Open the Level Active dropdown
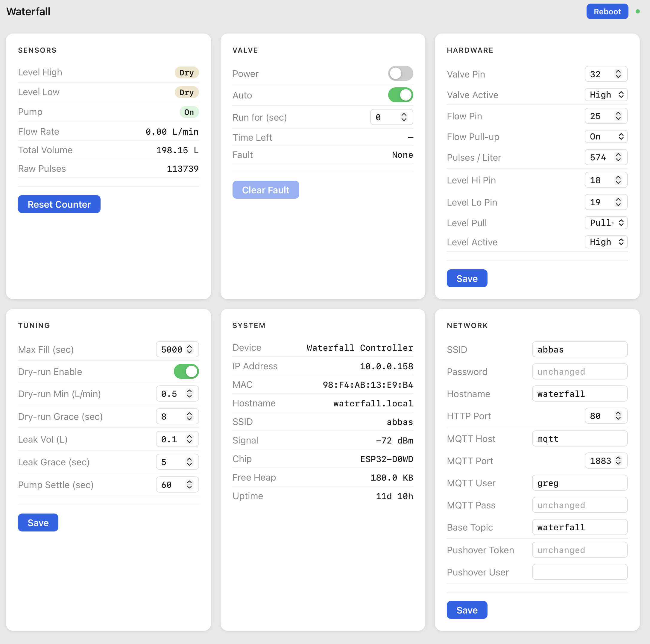This screenshot has height=644, width=650. click(606, 242)
